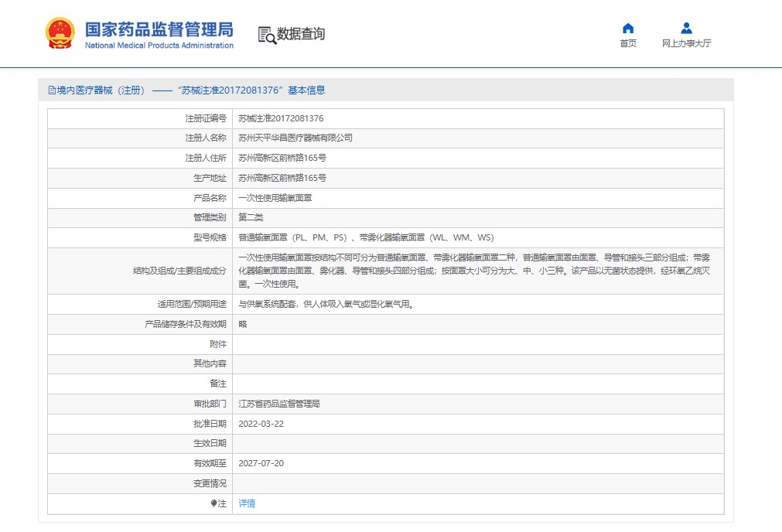This screenshot has width=782, height=532.
Task: Click approving department 江苏省药品监督管理局
Action: pos(279,404)
